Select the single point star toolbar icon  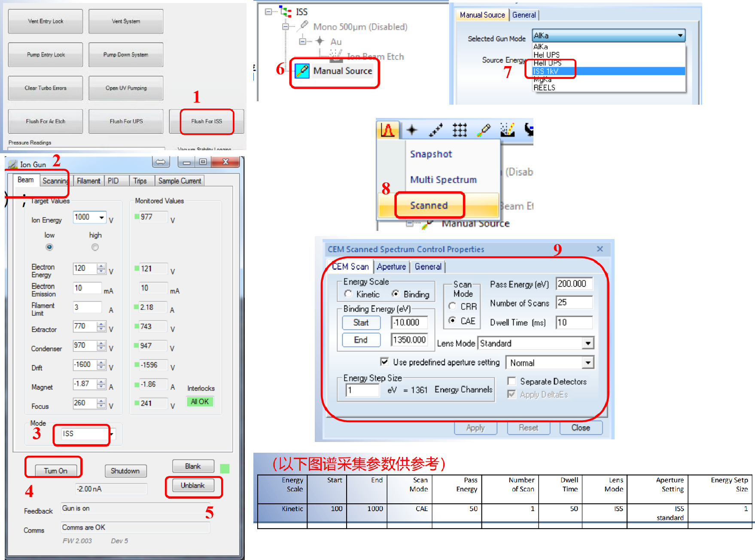(412, 130)
